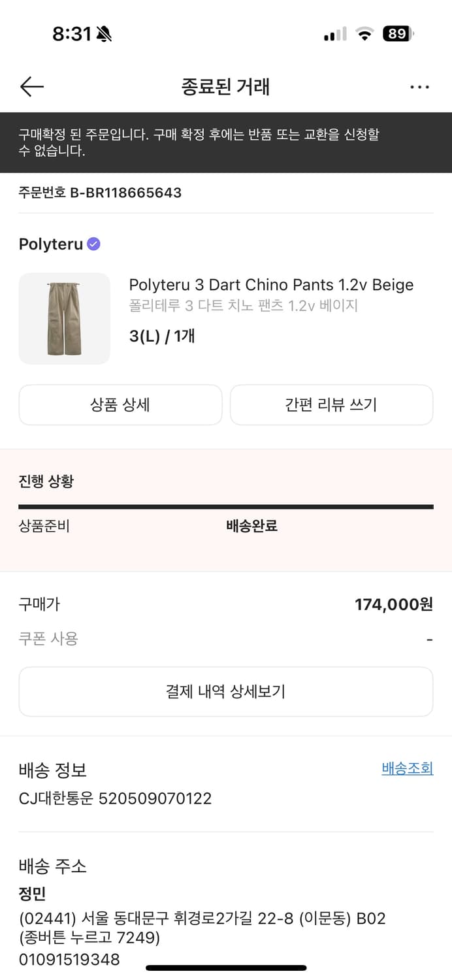Image resolution: width=452 pixels, height=980 pixels.
Task: Open the 배송조회 tracking link
Action: pyautogui.click(x=407, y=768)
